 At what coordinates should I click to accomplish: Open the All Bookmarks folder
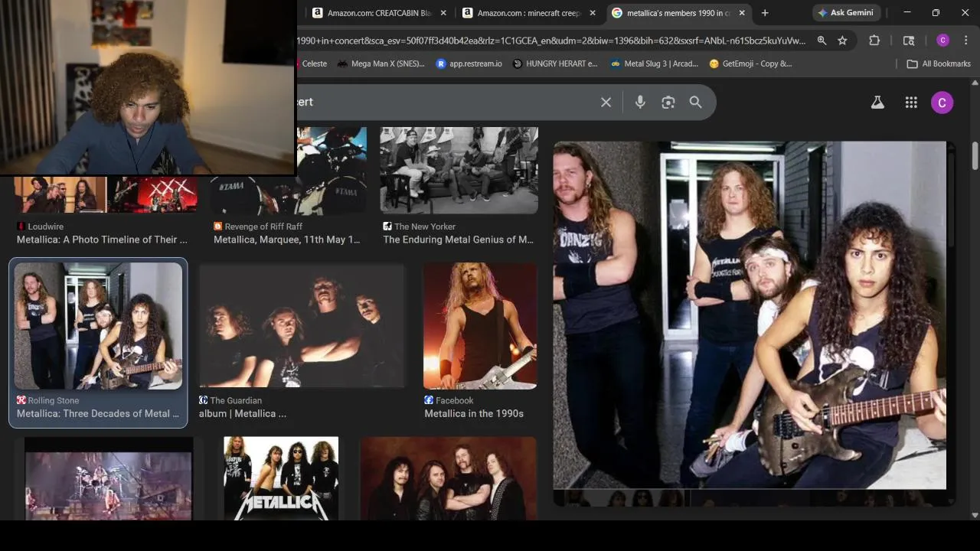tap(938, 64)
